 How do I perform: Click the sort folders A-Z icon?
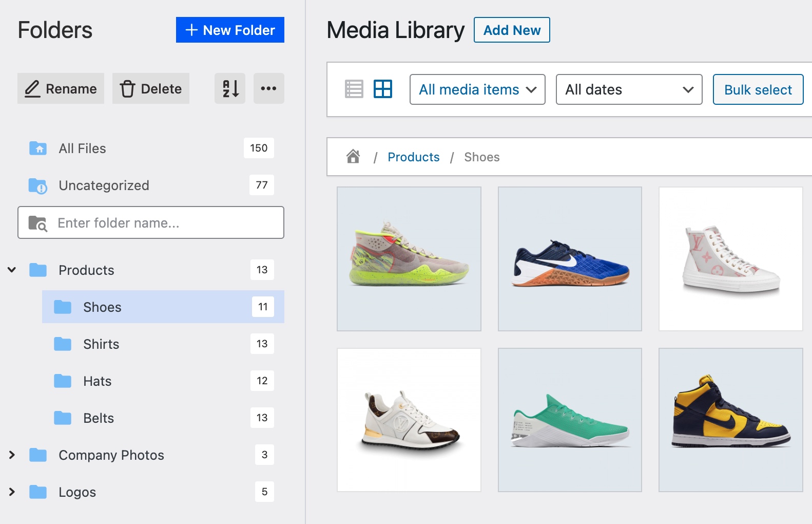[230, 88]
